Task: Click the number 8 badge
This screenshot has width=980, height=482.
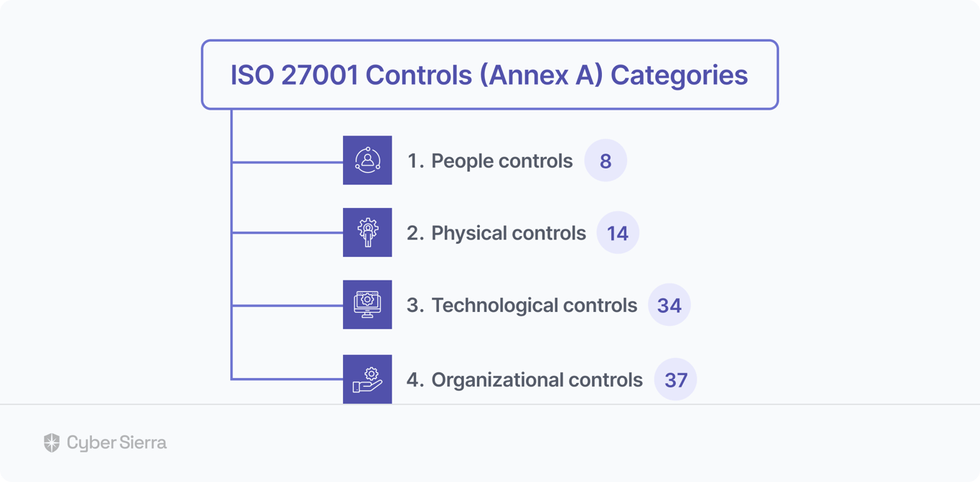Action: 606,161
